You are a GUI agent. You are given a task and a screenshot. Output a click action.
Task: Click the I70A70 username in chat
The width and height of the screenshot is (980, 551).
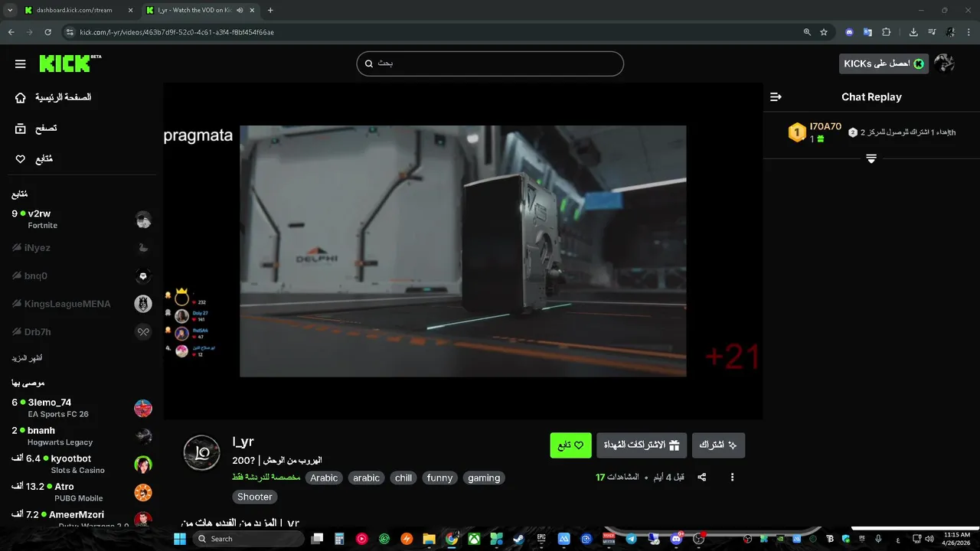[825, 127]
